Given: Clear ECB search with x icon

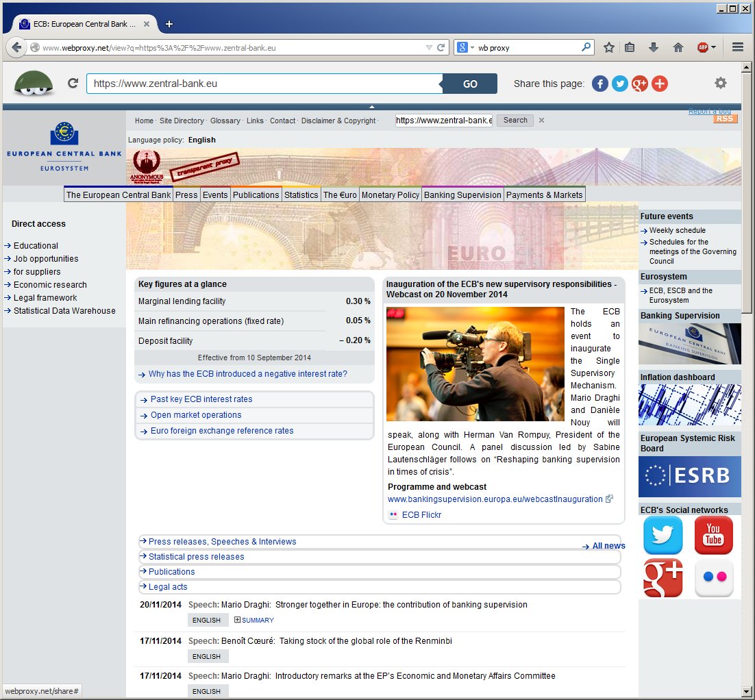Looking at the screenshot, I should 541,121.
